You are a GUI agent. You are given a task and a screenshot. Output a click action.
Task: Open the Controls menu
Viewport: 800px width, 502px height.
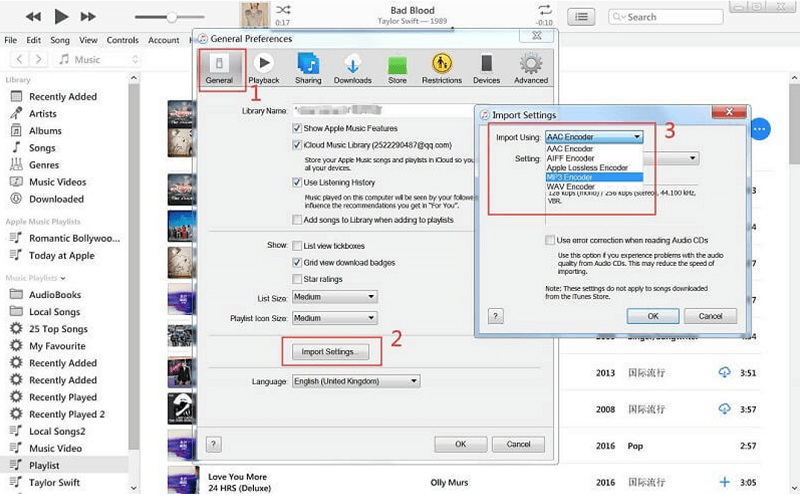tap(122, 40)
